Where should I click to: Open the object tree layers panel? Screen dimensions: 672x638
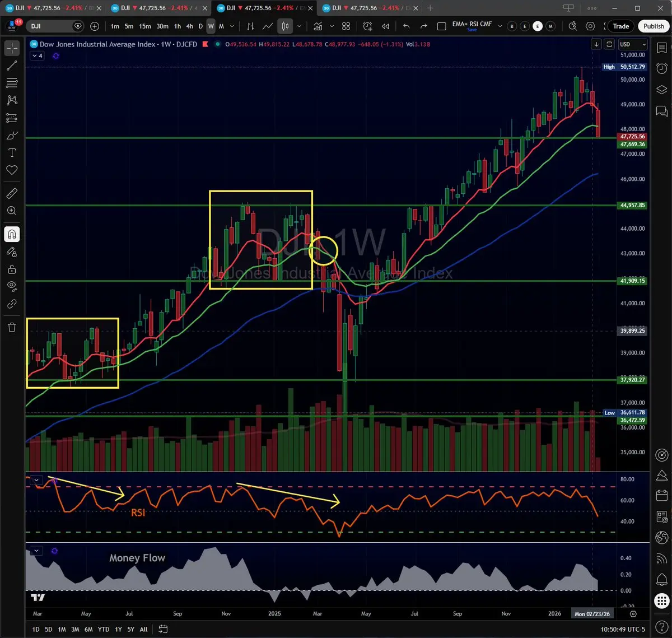pyautogui.click(x=661, y=90)
